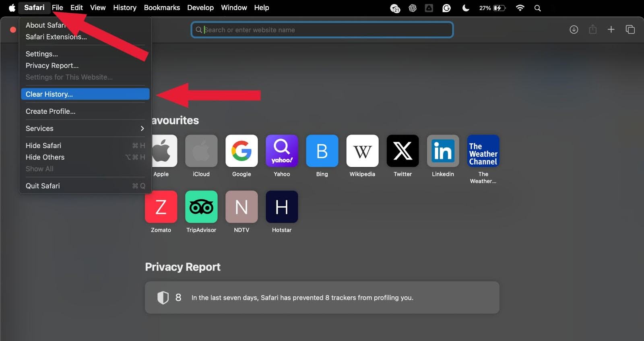644x341 pixels.
Task: Open the Develop menu
Action: click(x=200, y=8)
